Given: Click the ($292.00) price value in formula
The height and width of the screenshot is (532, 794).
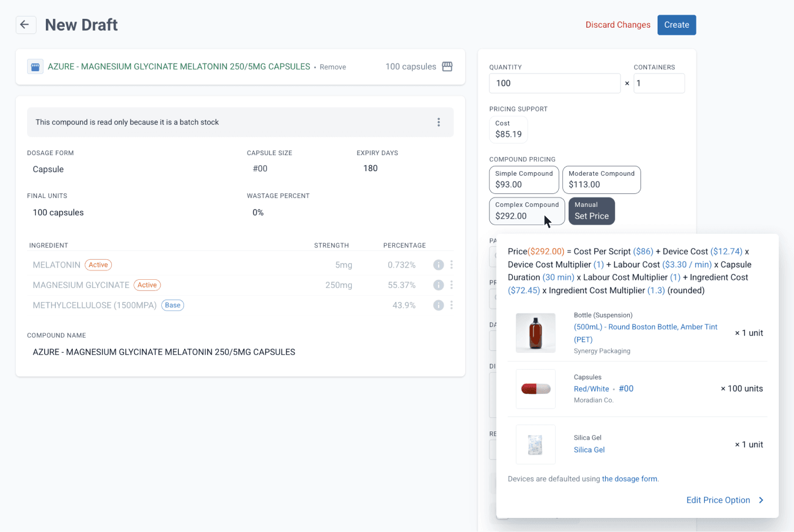Looking at the screenshot, I should coord(546,252).
